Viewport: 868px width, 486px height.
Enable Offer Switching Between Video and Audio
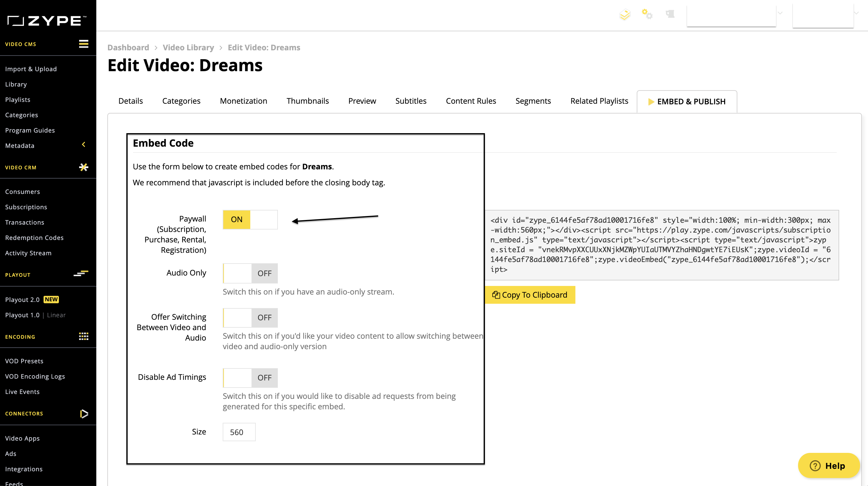tap(250, 318)
